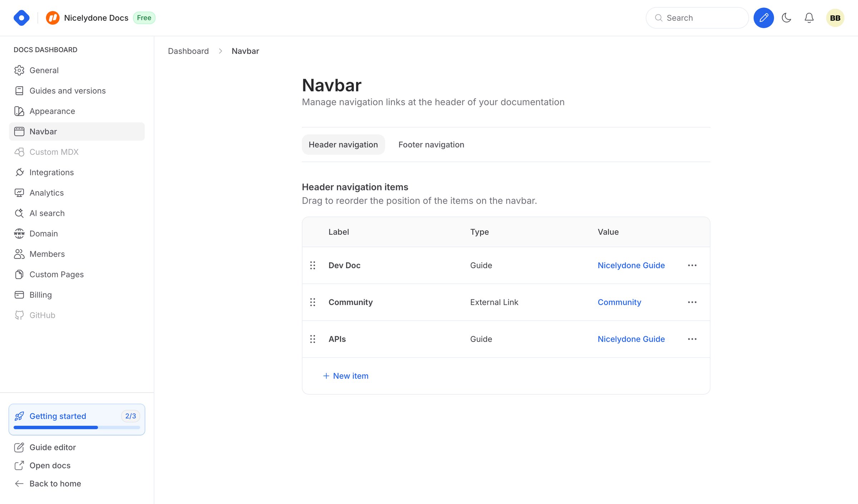Click the Type column header
This screenshot has height=504, width=858.
tap(479, 232)
